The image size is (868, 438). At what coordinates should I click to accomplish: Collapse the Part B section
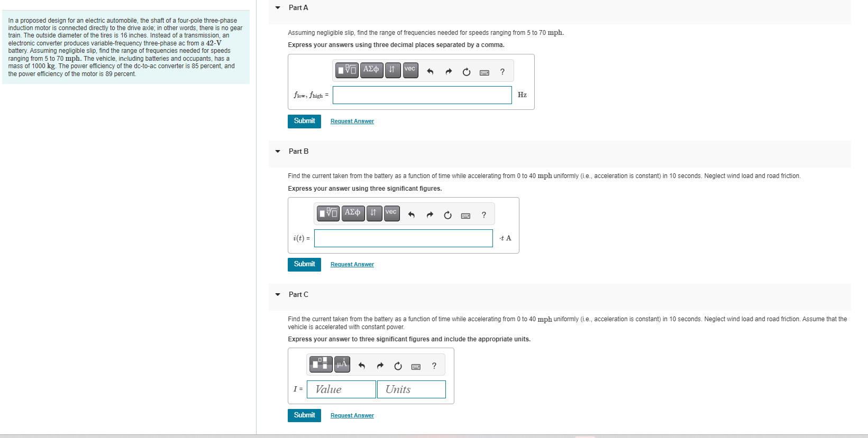tap(278, 152)
